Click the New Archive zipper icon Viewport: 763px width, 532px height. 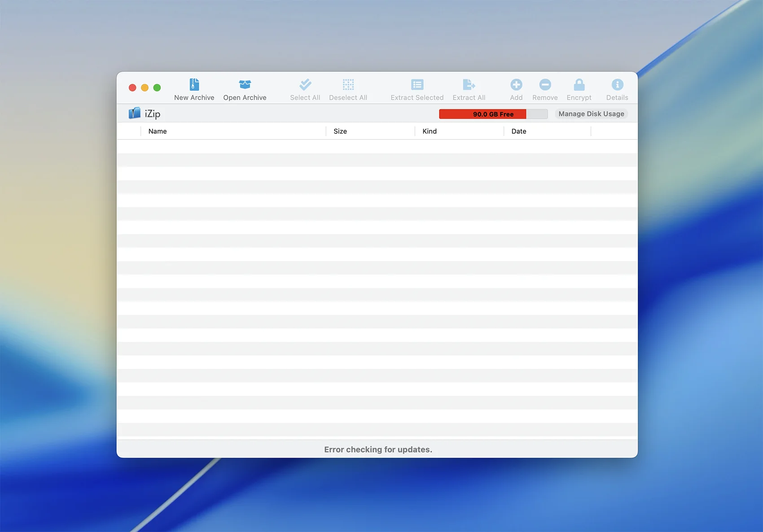click(194, 85)
